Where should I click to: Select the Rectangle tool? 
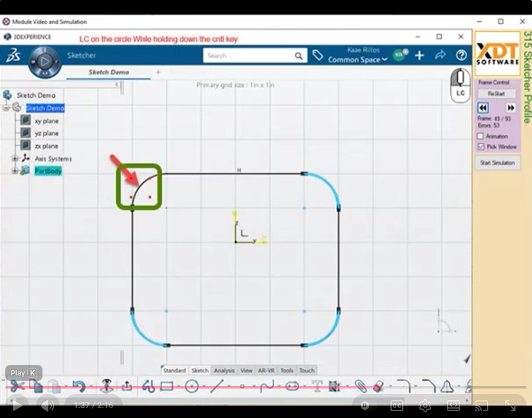click(x=166, y=386)
